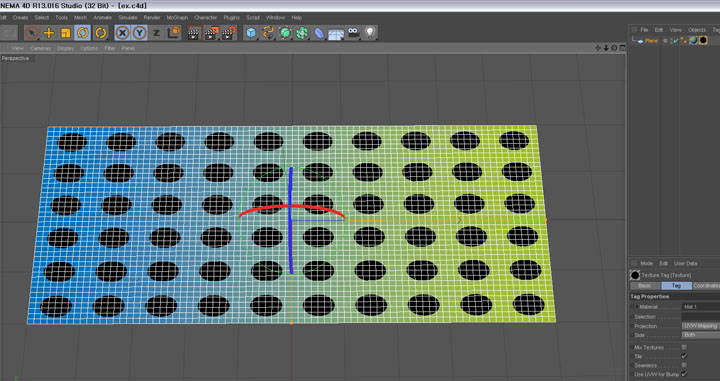Open Render Settings clapperboard with gear

pos(229,33)
